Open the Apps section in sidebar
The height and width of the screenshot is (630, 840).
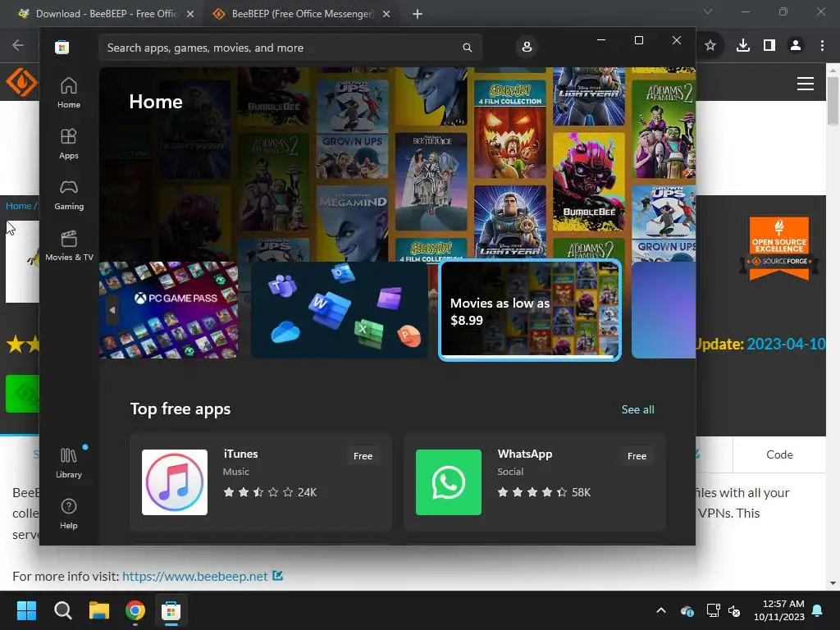click(x=69, y=144)
